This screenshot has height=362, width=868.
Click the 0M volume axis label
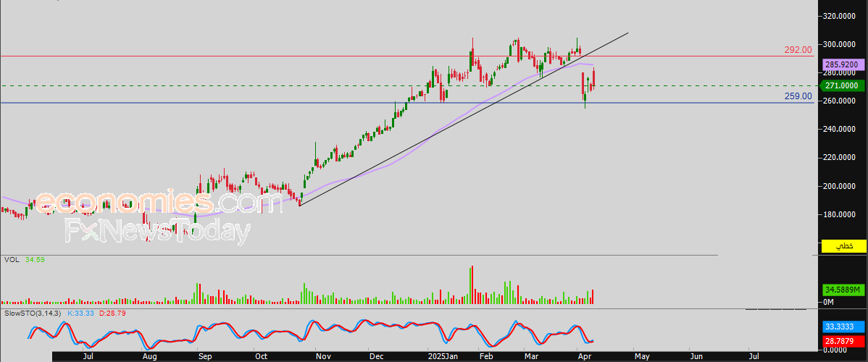coord(829,302)
